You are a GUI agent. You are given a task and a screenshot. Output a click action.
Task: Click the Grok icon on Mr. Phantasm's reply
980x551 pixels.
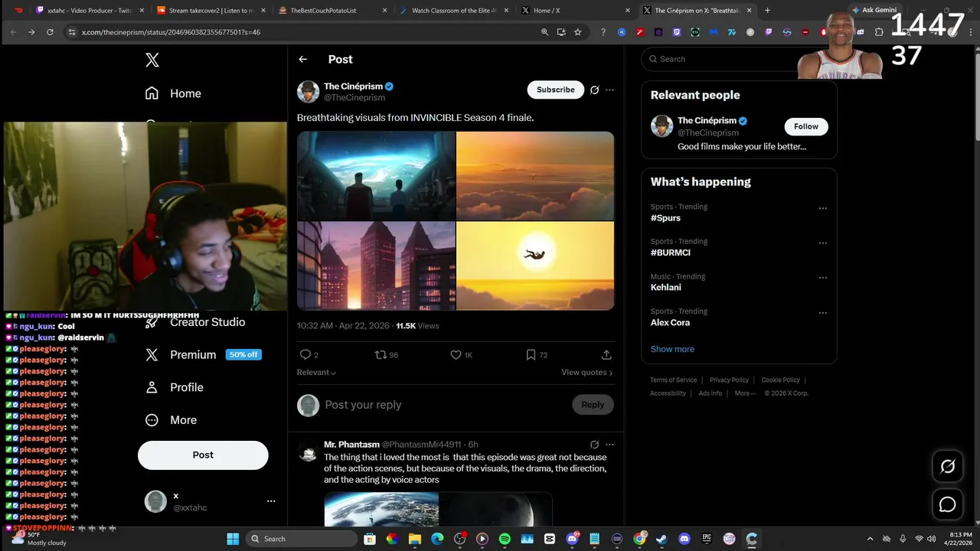[594, 445]
